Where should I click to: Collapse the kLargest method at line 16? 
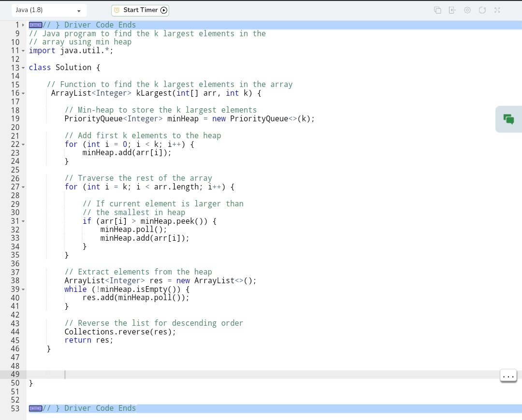(23, 93)
